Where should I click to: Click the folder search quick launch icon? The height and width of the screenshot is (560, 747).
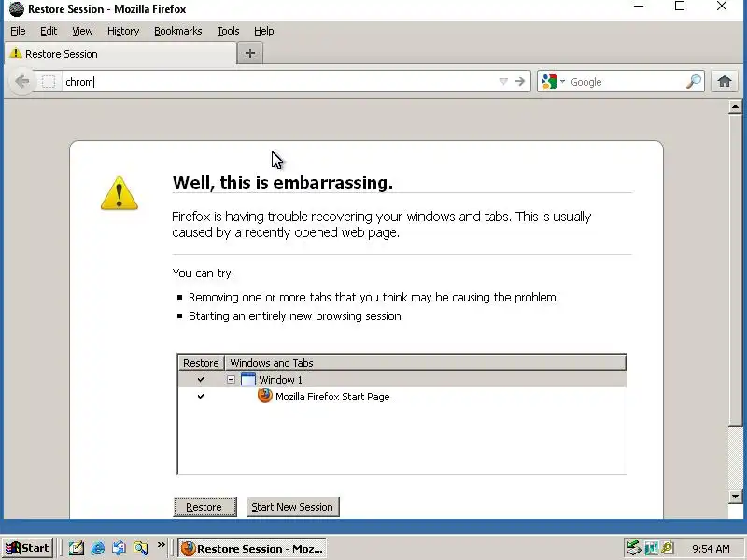coord(141,548)
